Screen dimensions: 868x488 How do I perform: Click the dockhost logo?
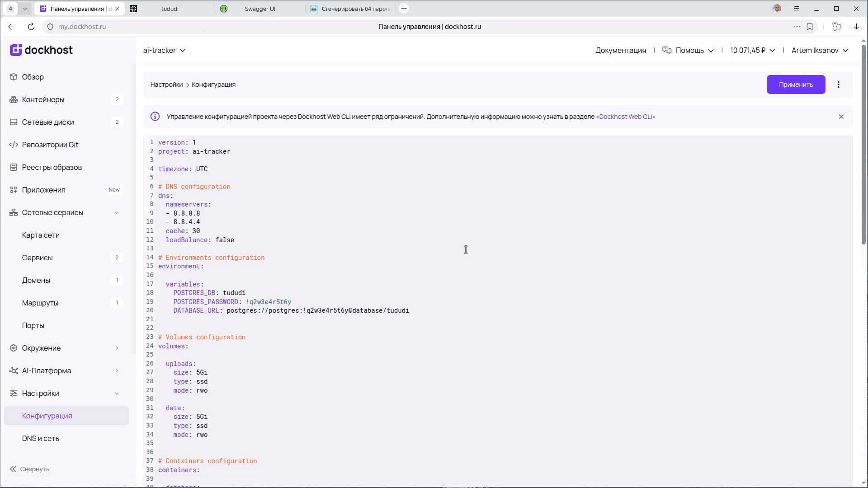pyautogui.click(x=41, y=50)
